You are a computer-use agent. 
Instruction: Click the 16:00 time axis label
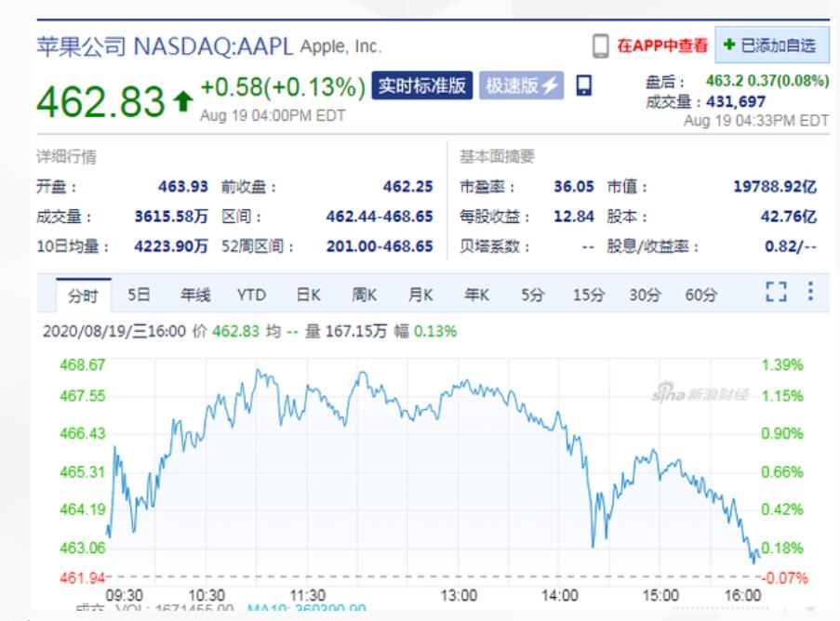(x=742, y=595)
